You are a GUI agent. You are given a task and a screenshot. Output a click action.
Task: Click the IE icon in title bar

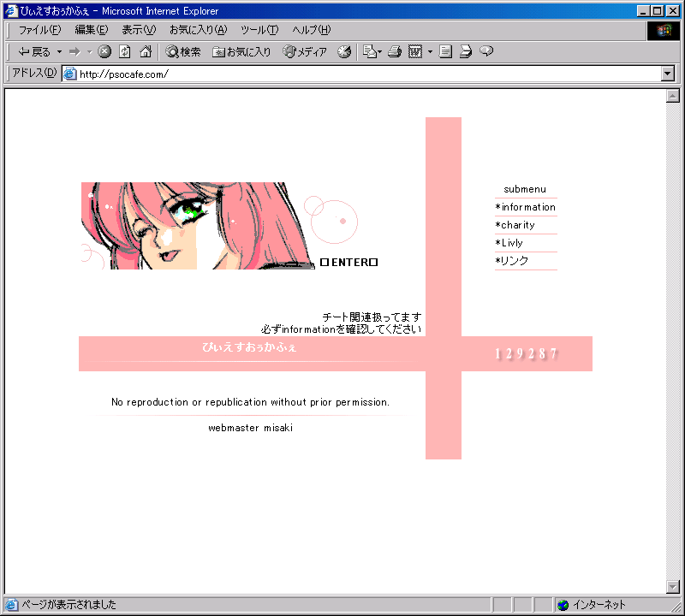pos(11,10)
